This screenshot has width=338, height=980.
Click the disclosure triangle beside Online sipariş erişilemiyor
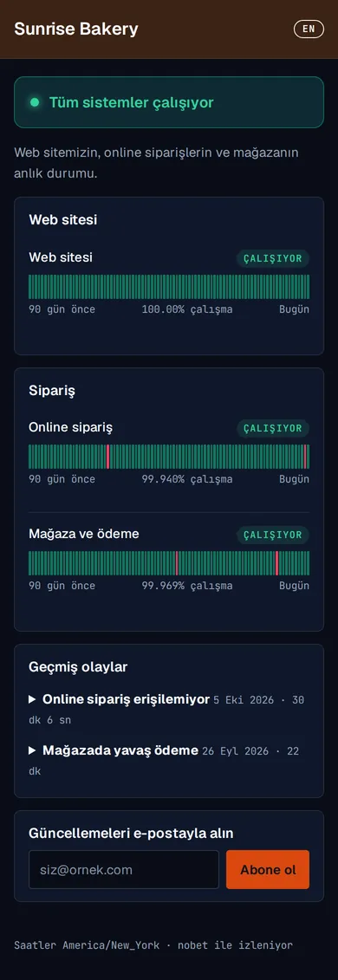[x=32, y=699]
